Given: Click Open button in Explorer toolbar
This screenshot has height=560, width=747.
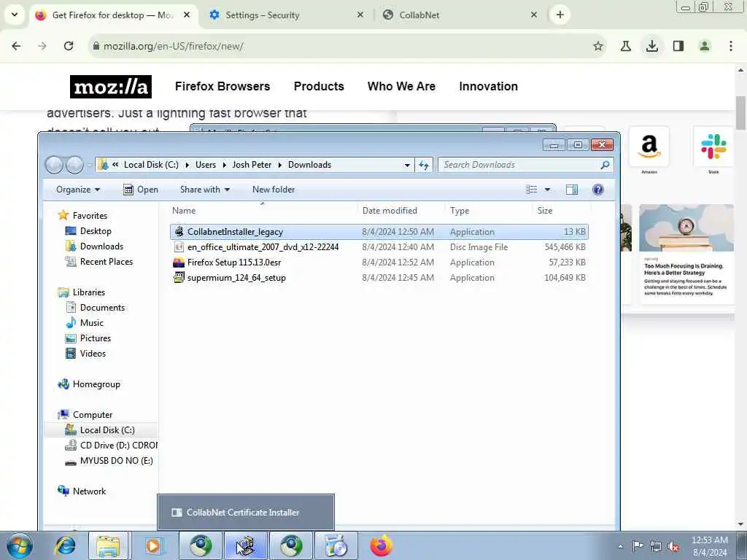Looking at the screenshot, I should click(x=141, y=190).
